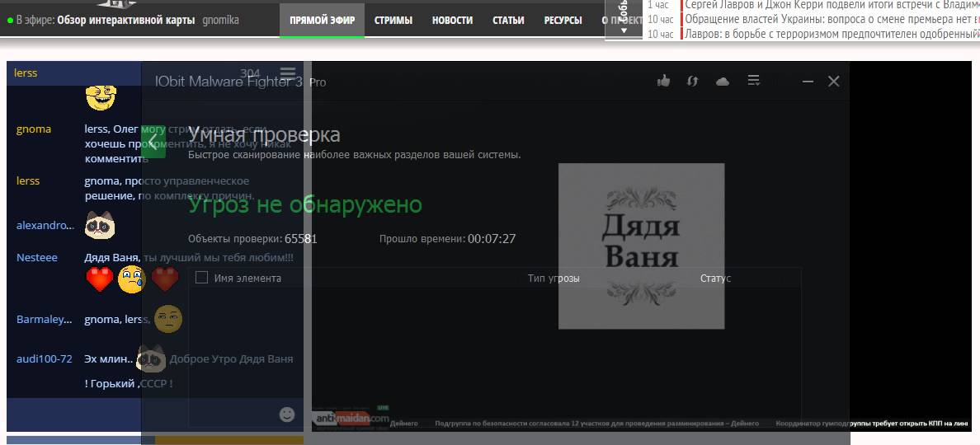Viewport: 980px width, 445px height.
Task: Click the 'Доброе Утро Дядя Ваня' message text
Action: tap(231, 358)
